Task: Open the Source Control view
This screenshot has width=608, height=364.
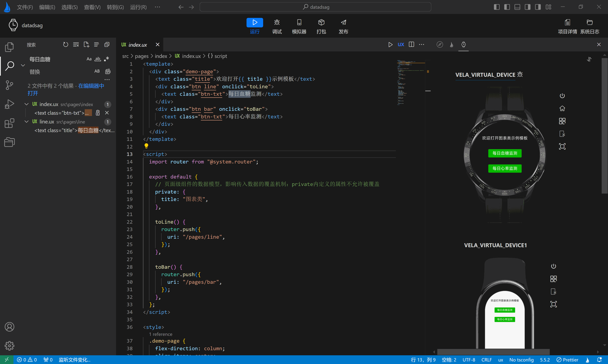Action: (9, 85)
